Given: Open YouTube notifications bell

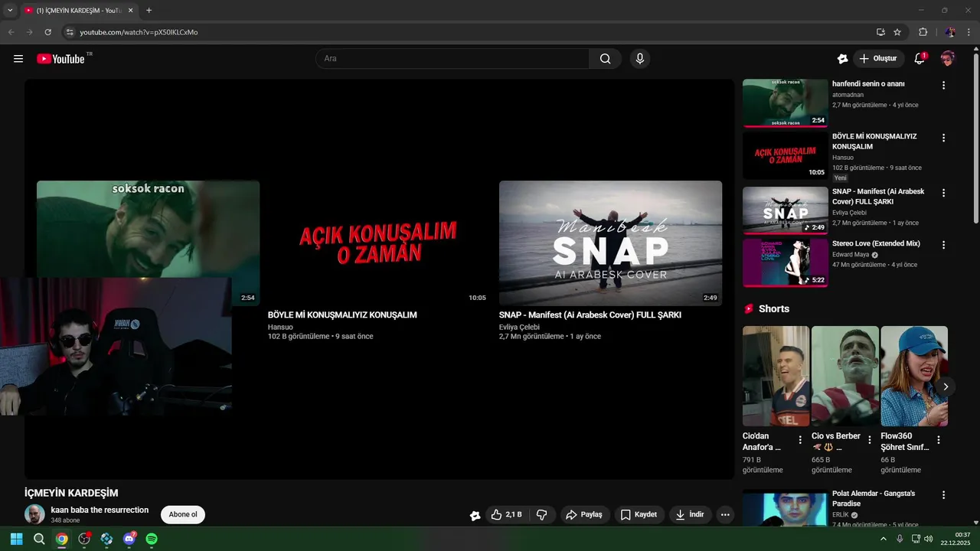Looking at the screenshot, I should tap(920, 59).
